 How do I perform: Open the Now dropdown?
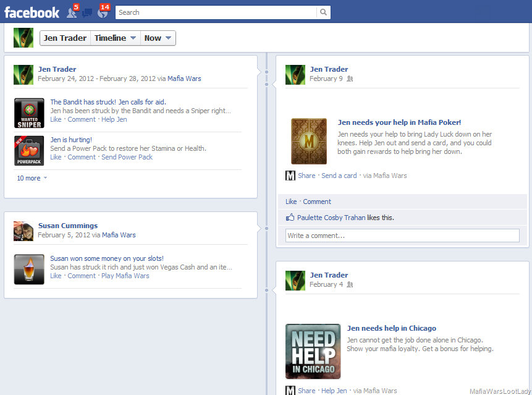(x=158, y=38)
